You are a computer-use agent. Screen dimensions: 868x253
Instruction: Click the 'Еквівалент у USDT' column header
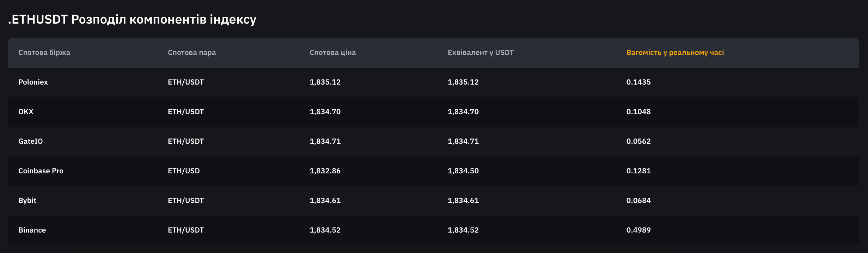481,53
